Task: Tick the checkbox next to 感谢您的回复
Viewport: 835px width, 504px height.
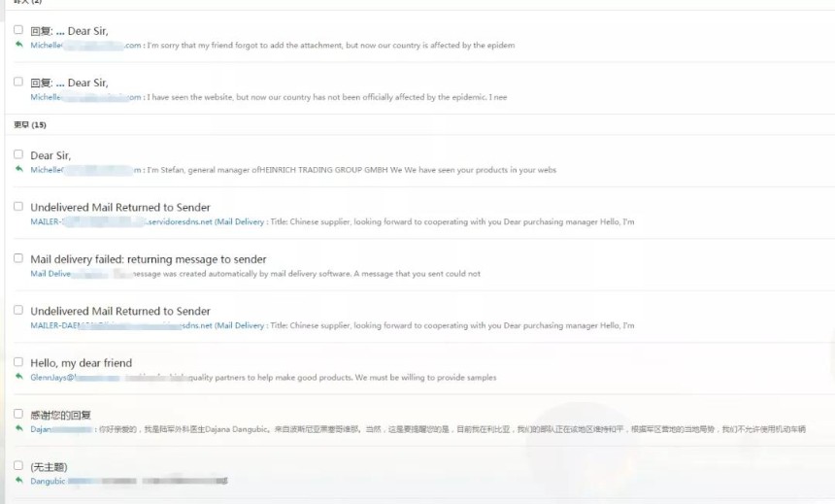Action: coord(18,414)
